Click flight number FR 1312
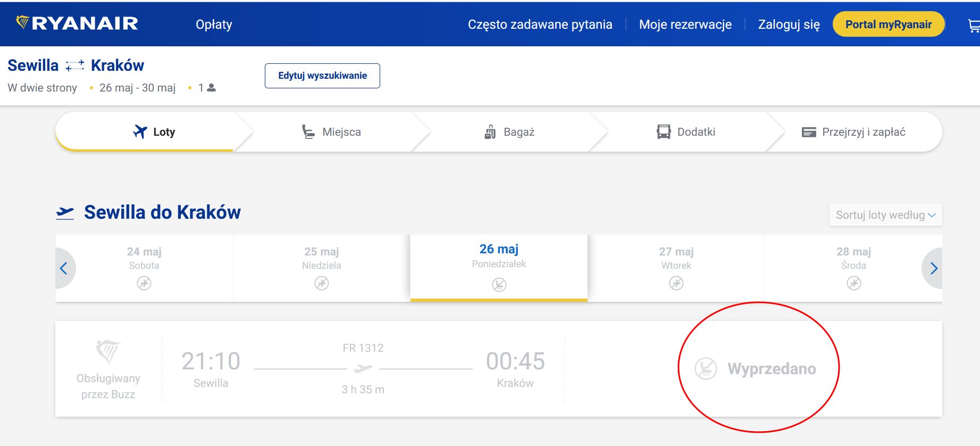Screen dimensions: 980x446 click(x=363, y=348)
